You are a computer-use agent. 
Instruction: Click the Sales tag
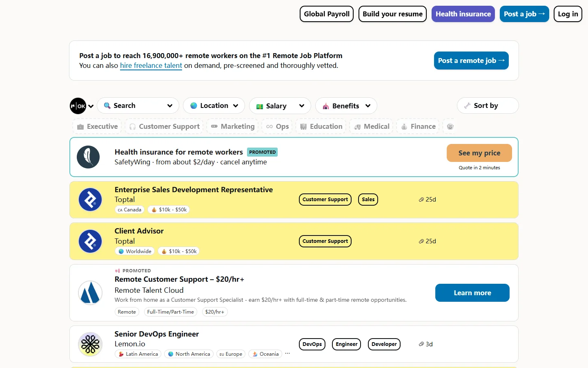click(368, 200)
